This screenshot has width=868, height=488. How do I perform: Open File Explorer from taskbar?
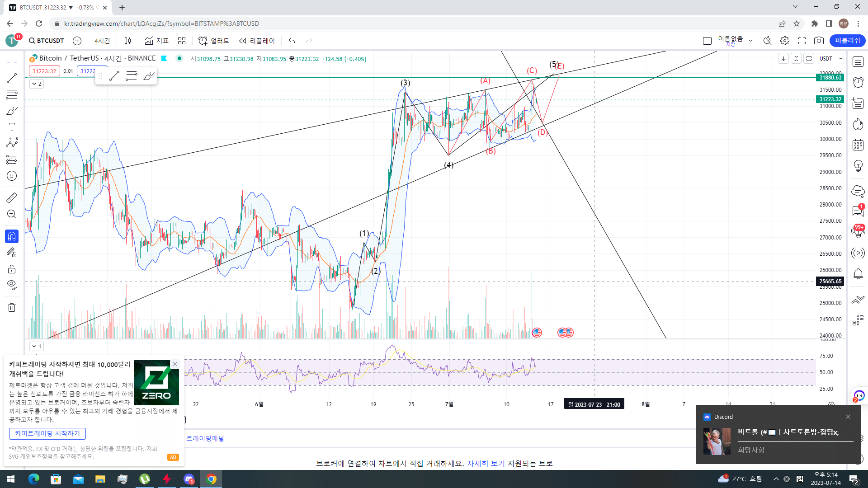100,479
